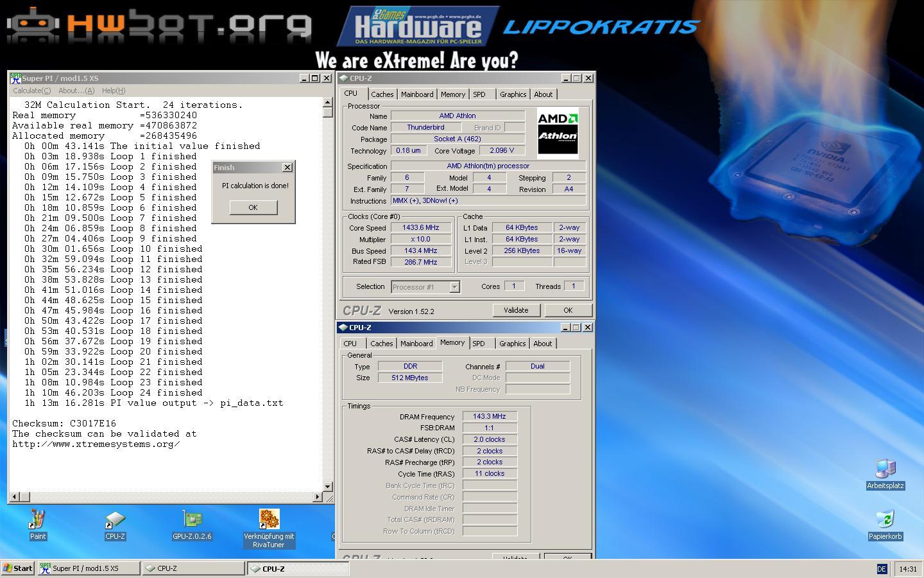This screenshot has height=578, width=924.
Task: Click the Super PI title bar icon
Action: (15, 78)
